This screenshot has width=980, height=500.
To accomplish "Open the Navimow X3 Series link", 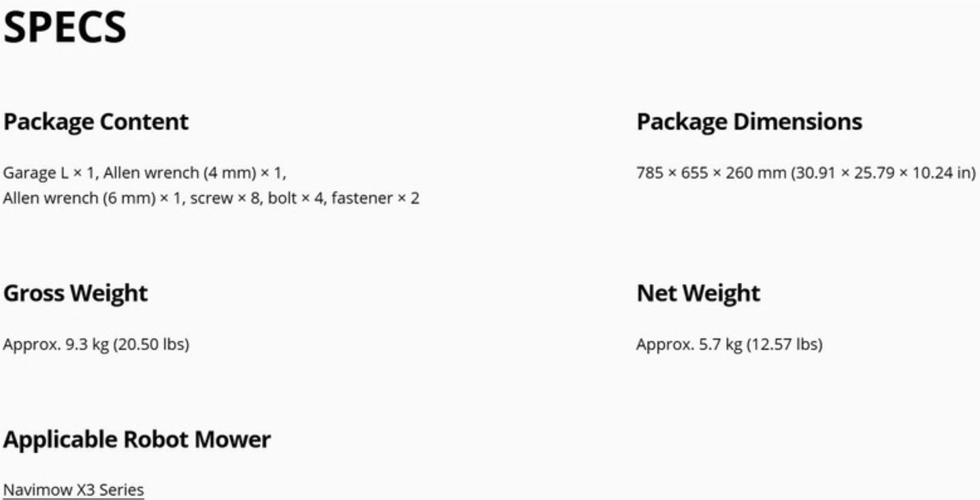I will [73, 490].
